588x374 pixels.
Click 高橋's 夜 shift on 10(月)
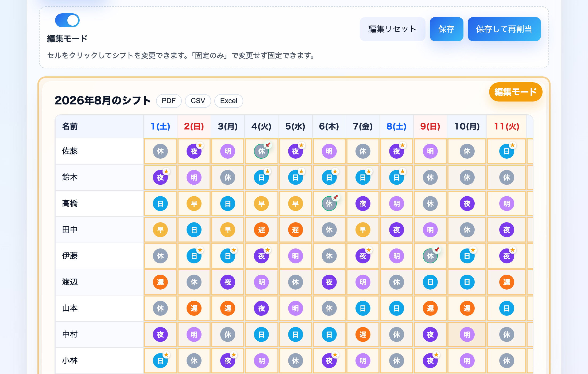pos(467,204)
